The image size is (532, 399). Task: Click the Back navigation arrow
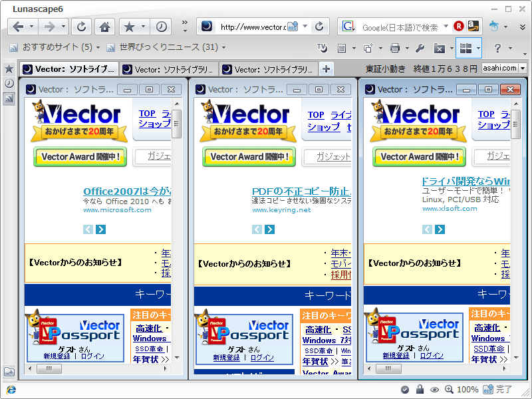coord(18,27)
